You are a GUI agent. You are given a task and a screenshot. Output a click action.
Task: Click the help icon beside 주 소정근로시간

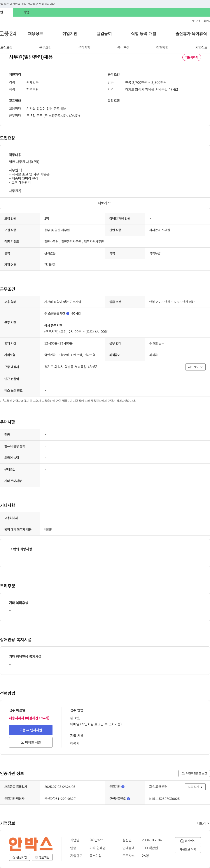(68, 313)
